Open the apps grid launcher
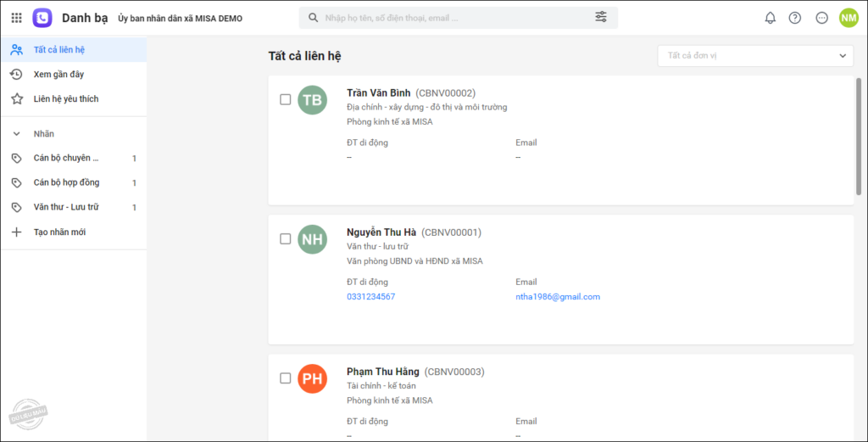 pyautogui.click(x=16, y=18)
